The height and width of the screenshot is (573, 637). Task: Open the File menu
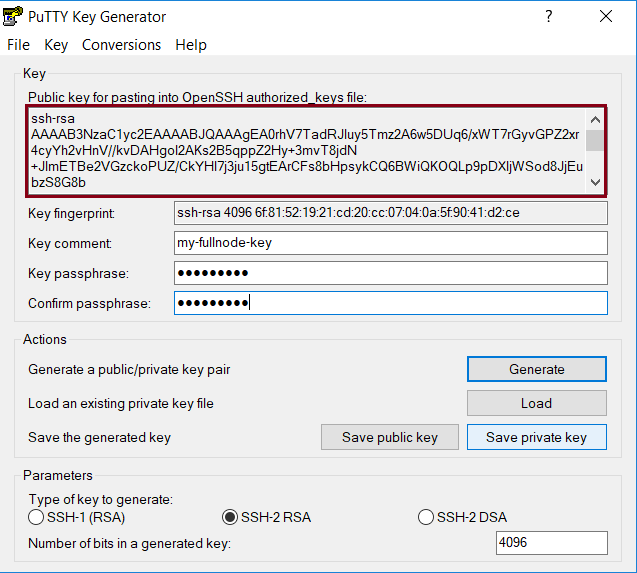tap(18, 45)
